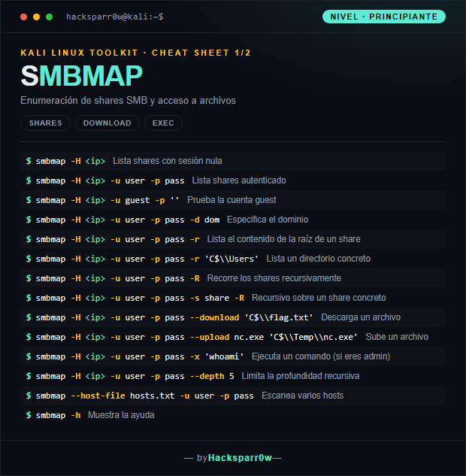
Task: Click the --download flag text
Action: [214, 317]
